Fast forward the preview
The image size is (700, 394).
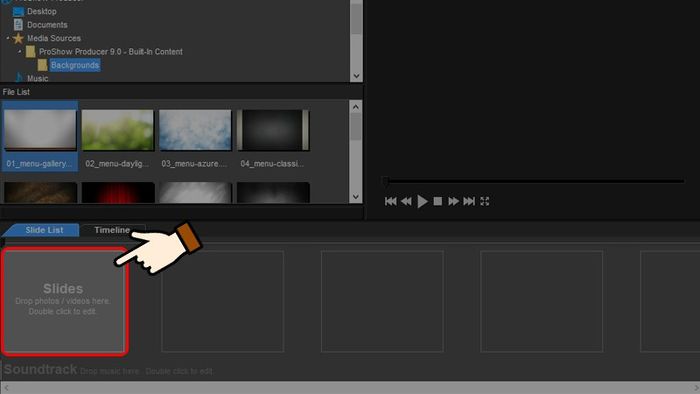(x=454, y=201)
